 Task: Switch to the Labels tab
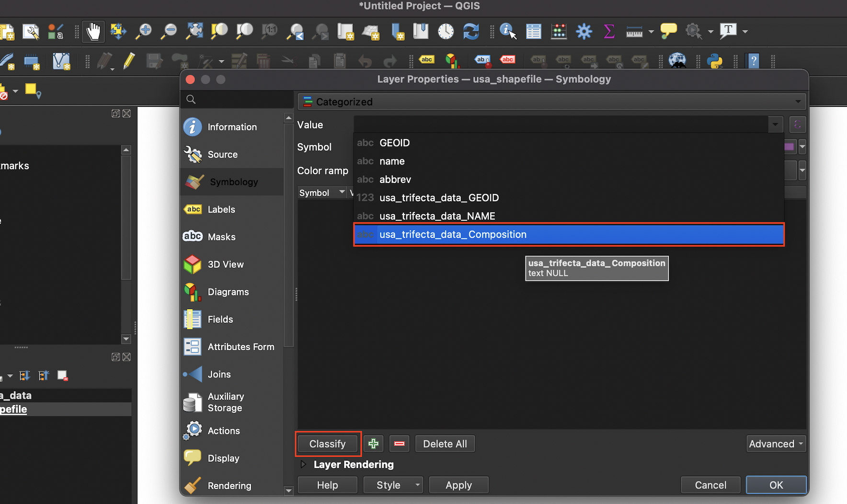pyautogui.click(x=221, y=209)
